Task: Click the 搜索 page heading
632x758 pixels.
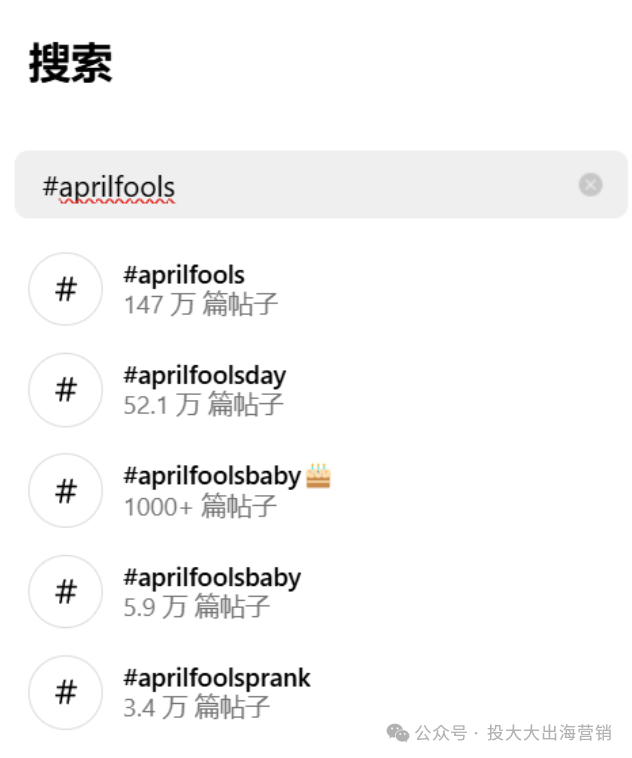Action: (70, 64)
